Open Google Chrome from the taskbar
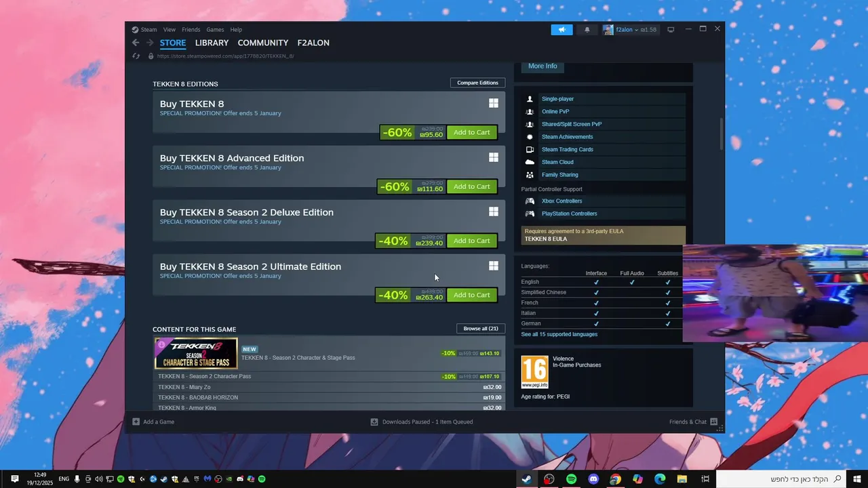Image resolution: width=868 pixels, height=488 pixels. [x=615, y=479]
